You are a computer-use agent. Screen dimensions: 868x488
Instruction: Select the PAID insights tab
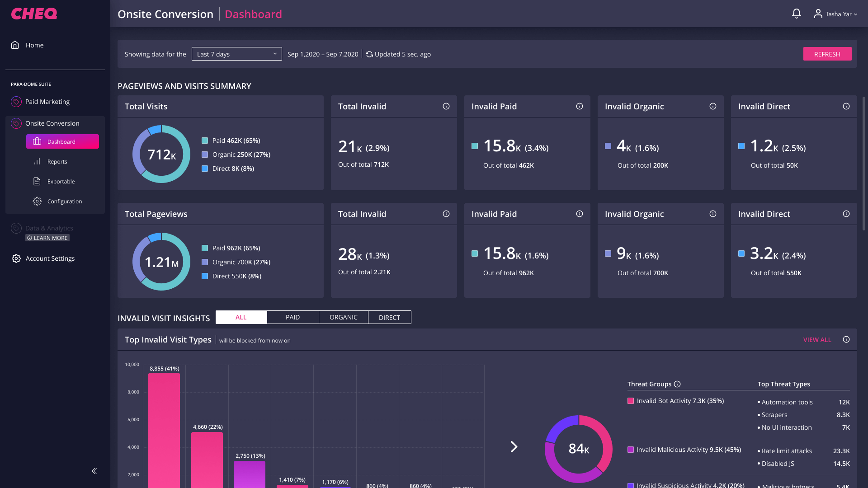[x=292, y=317]
